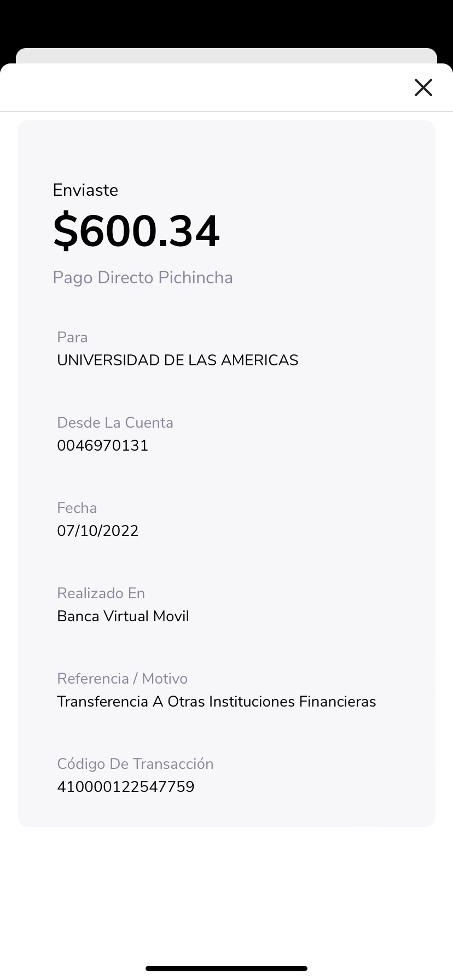Tap the black area above the sheet

coord(226,22)
